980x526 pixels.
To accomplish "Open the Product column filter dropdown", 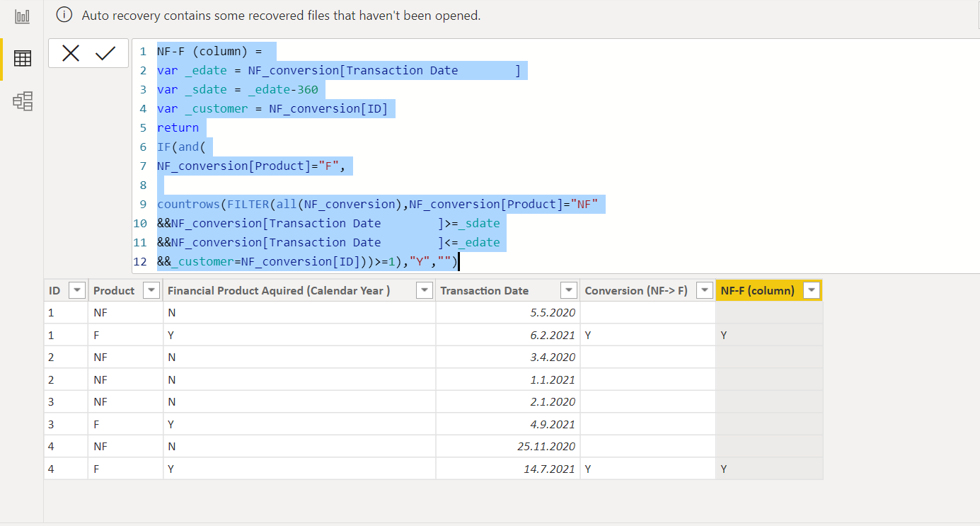I will pyautogui.click(x=151, y=290).
